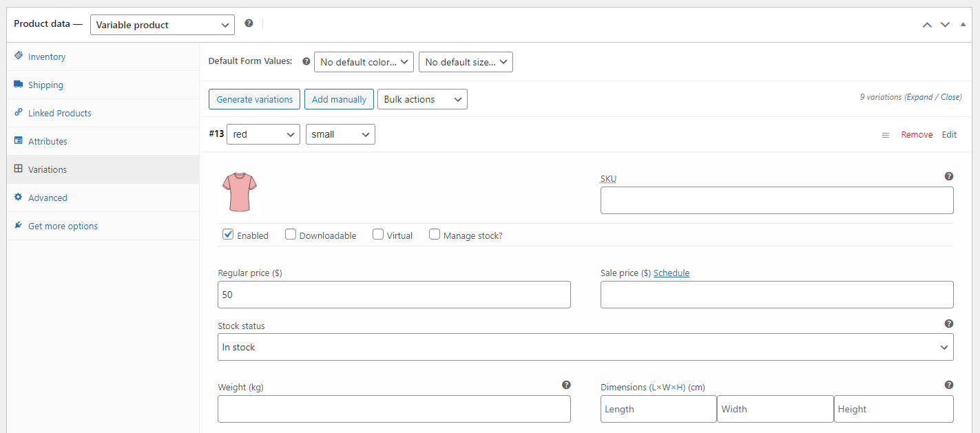
Task: Click the help icon next to Default Form Values
Action: tap(306, 61)
